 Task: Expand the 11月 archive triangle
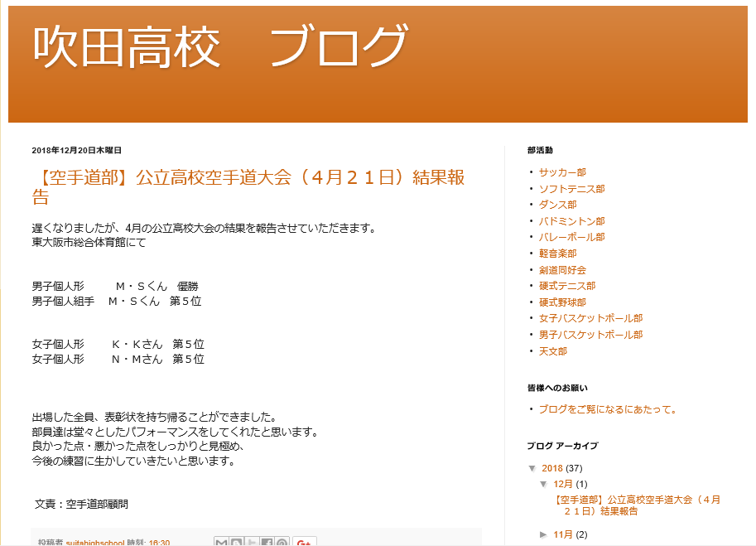pyautogui.click(x=544, y=534)
